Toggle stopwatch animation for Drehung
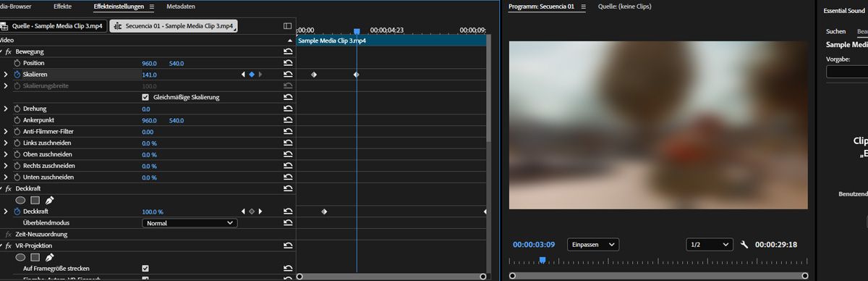The width and height of the screenshot is (868, 281). pyautogui.click(x=18, y=109)
